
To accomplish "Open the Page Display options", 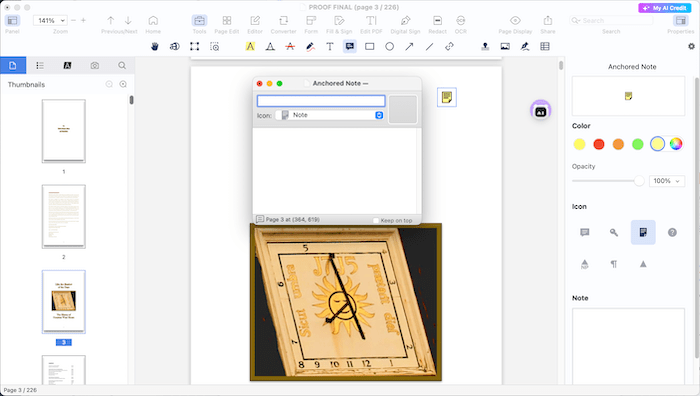I will [x=515, y=24].
